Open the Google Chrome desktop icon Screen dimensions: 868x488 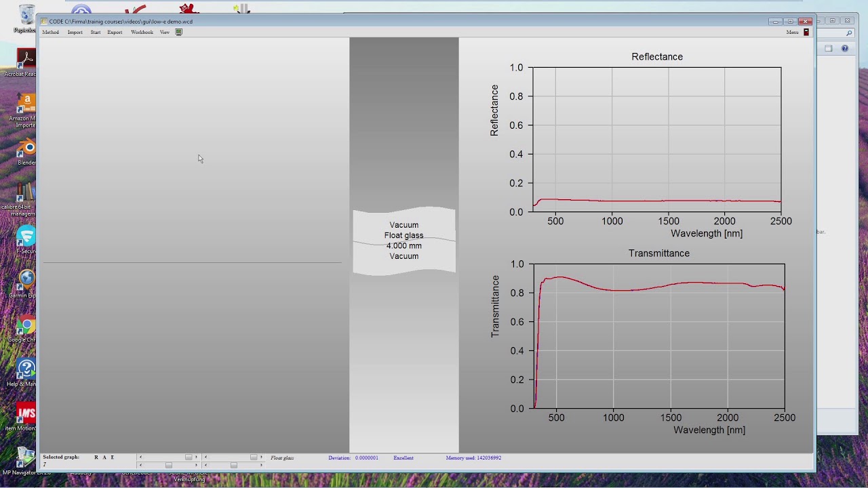point(26,328)
